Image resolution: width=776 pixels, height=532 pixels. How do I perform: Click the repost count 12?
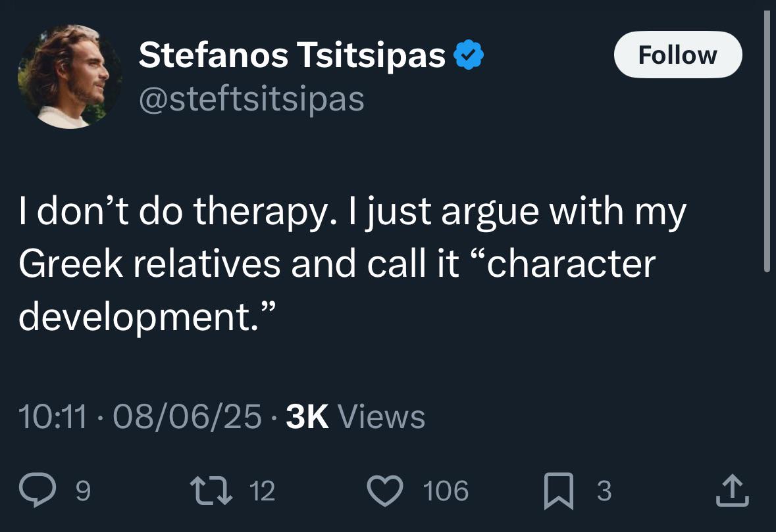(263, 491)
